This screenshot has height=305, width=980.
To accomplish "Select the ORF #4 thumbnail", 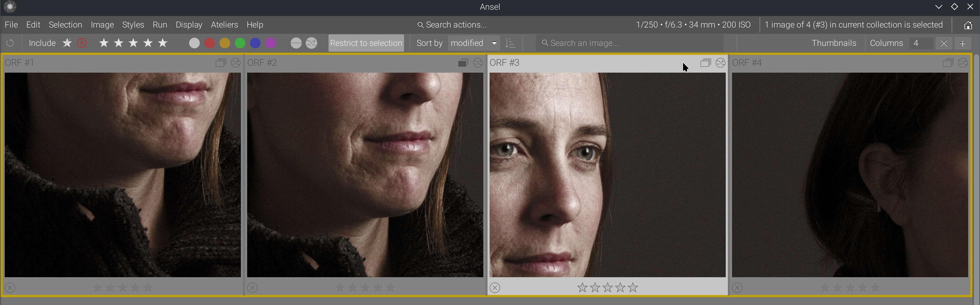I will pos(850,175).
